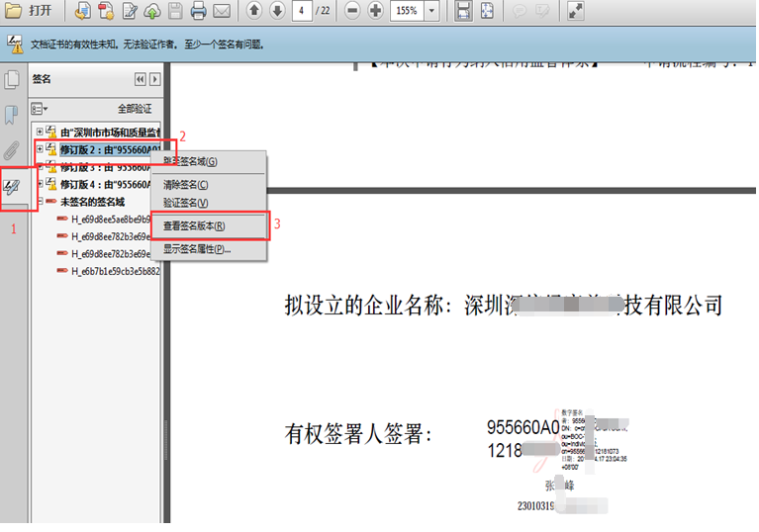Expand the 修订版 4 signature node

coord(40,184)
